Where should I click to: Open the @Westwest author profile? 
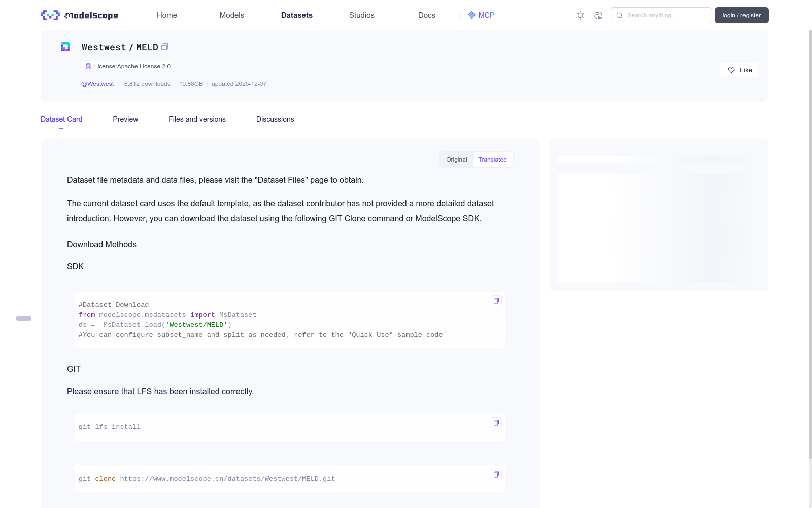[x=97, y=84]
